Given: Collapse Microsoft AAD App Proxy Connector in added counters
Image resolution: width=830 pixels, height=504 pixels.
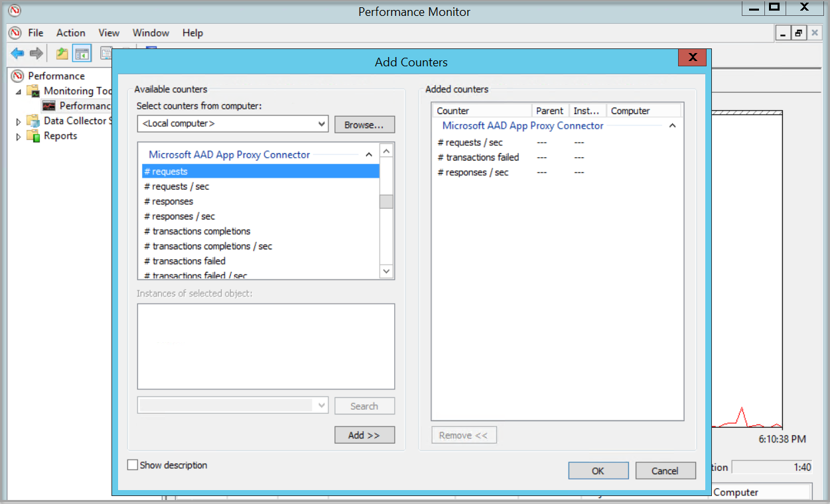Looking at the screenshot, I should (672, 125).
